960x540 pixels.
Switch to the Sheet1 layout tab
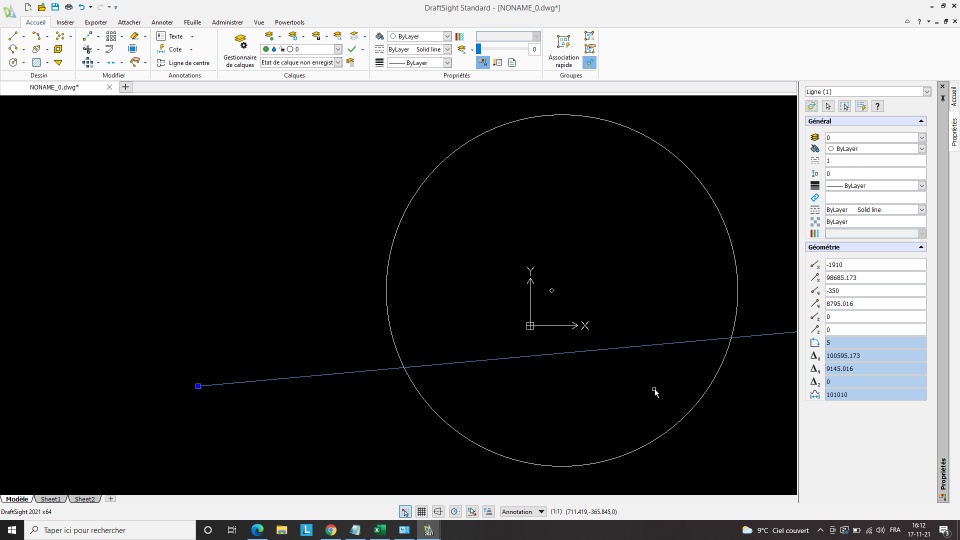(50, 499)
